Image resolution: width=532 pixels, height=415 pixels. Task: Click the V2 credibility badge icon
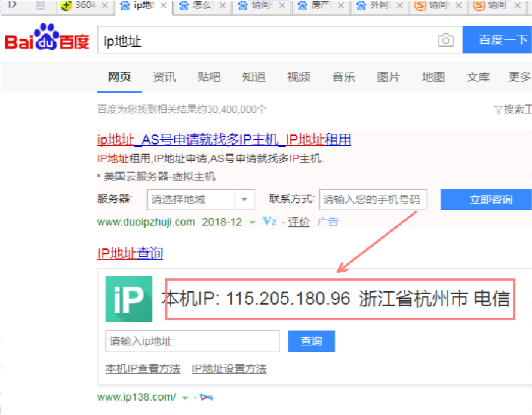coord(269,222)
